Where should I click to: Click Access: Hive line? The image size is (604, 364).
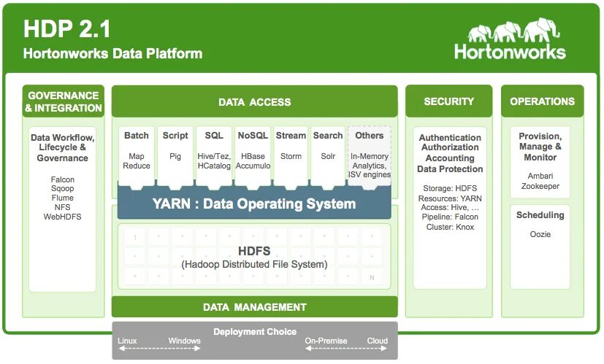point(450,207)
